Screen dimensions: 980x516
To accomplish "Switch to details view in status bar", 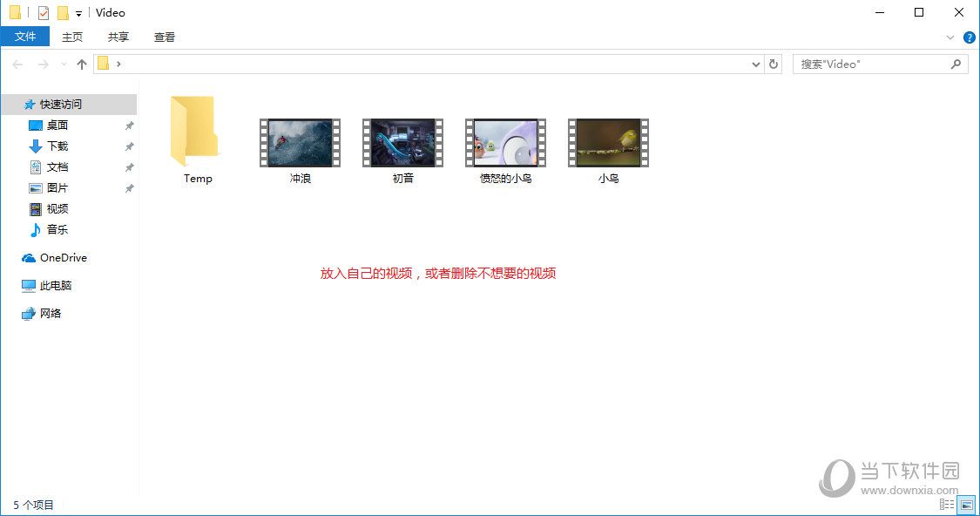I will point(947,505).
